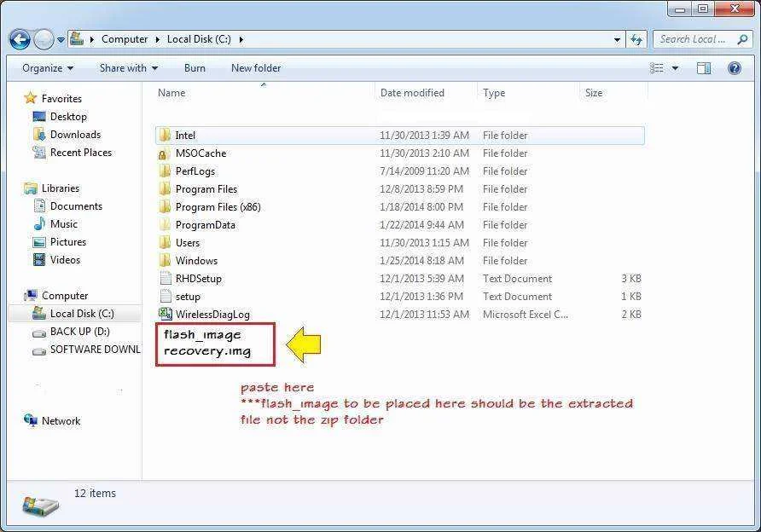
Task: Sort by the Date modified column header
Action: point(412,93)
